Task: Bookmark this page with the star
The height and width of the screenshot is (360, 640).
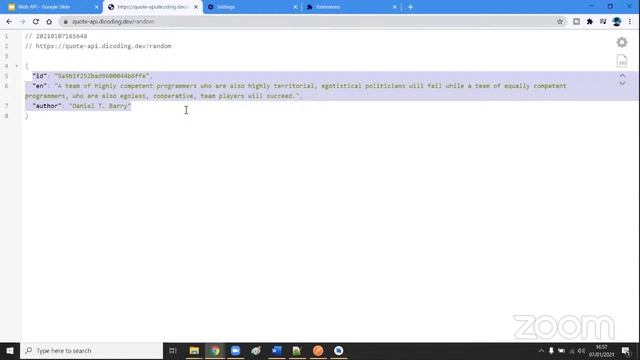Action: [x=560, y=22]
